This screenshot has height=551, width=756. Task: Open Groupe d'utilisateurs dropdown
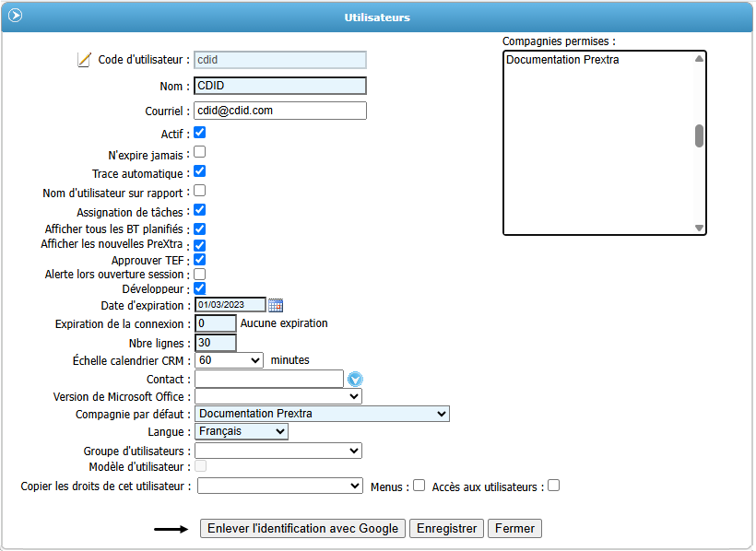(x=278, y=451)
